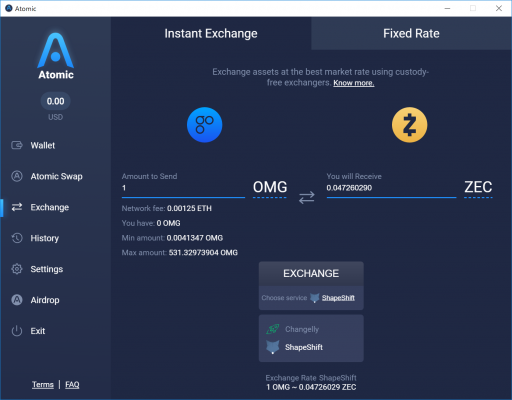Close the Atomic window
The height and width of the screenshot is (400, 512).
499,8
